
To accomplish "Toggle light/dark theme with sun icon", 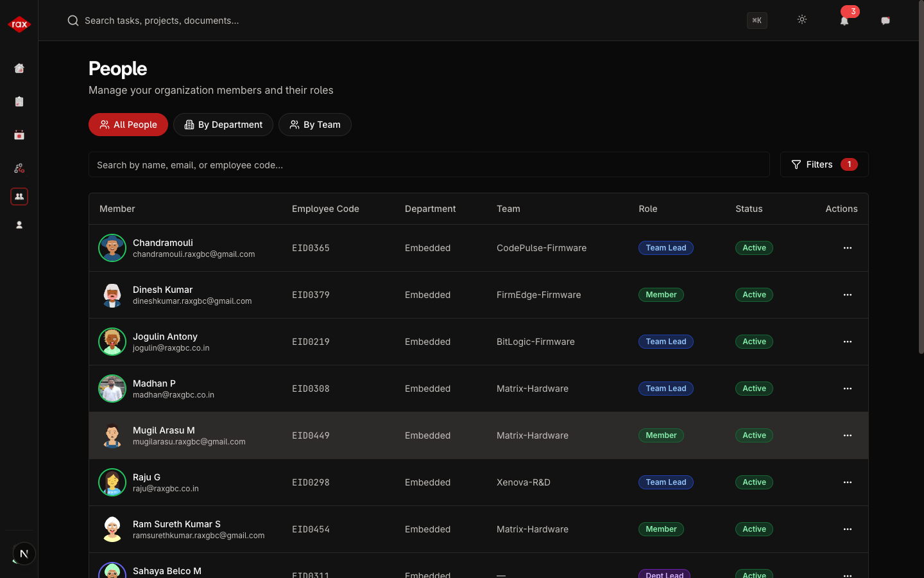I will 802,20.
